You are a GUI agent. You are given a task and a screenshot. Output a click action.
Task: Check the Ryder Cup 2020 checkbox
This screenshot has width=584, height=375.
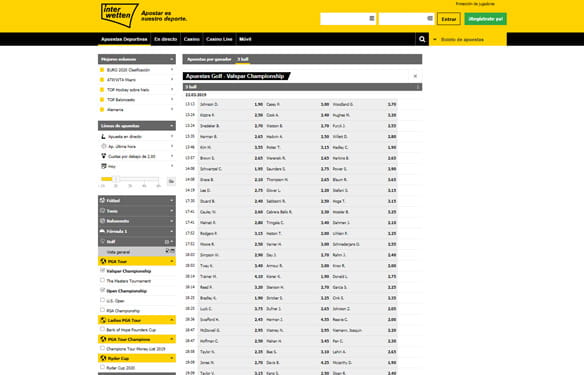pyautogui.click(x=102, y=367)
